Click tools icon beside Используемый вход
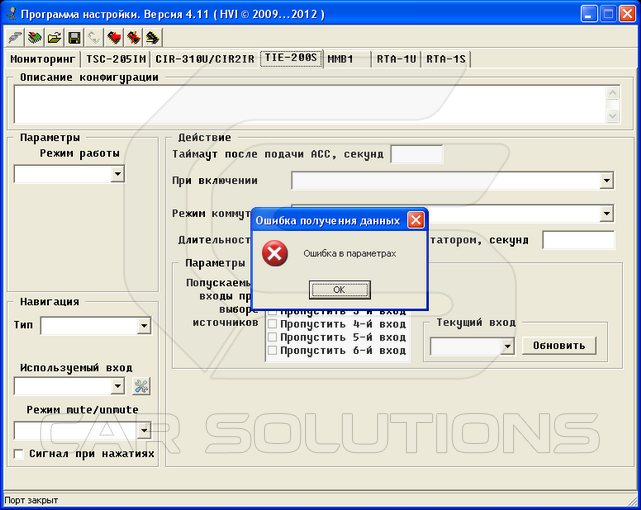The width and height of the screenshot is (641, 510). pyautogui.click(x=141, y=386)
